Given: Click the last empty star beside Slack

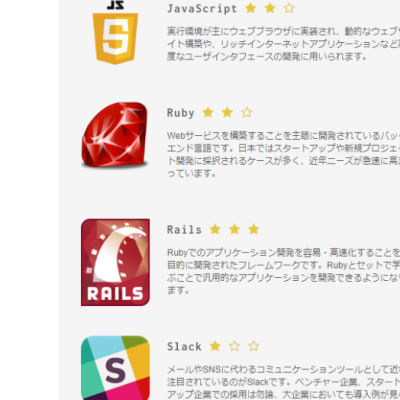Looking at the screenshot, I should 254,346.
